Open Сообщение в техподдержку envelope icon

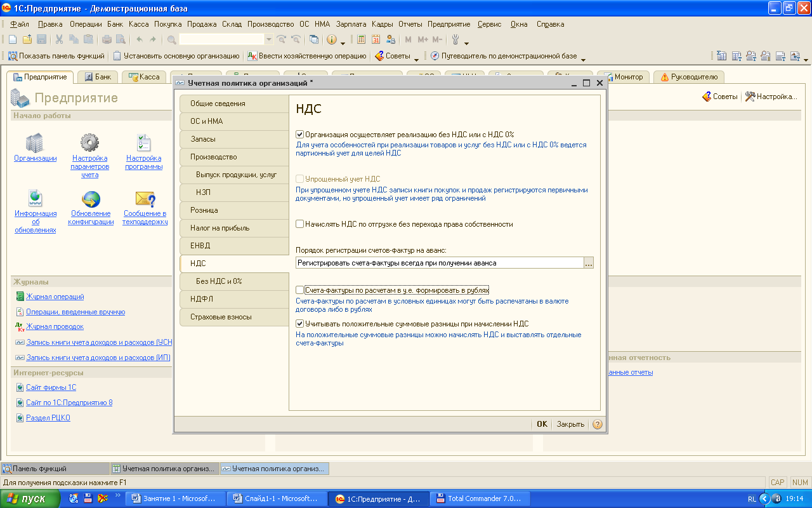(145, 198)
